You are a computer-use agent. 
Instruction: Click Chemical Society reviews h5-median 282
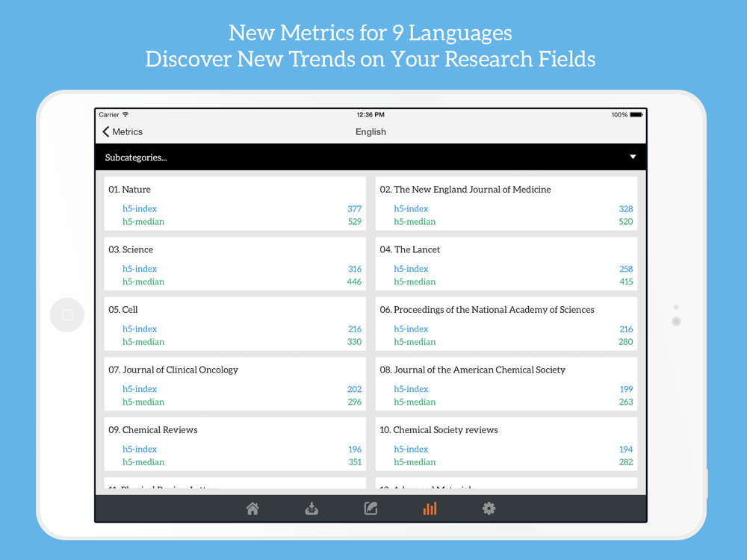pyautogui.click(x=625, y=462)
